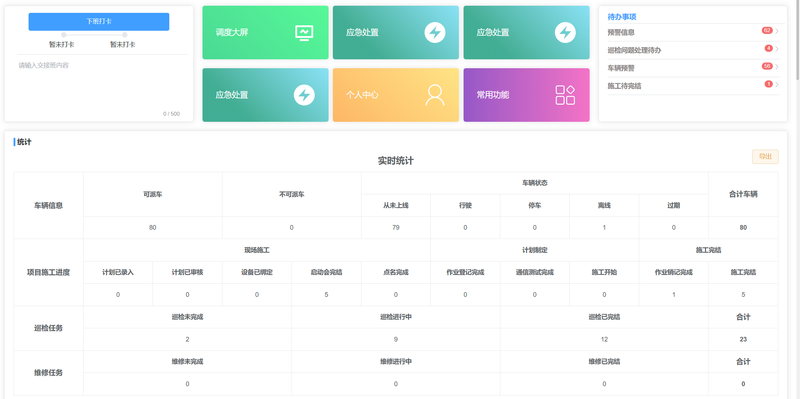
Task: Click the red badge next to 施工待完结
Action: coord(768,84)
